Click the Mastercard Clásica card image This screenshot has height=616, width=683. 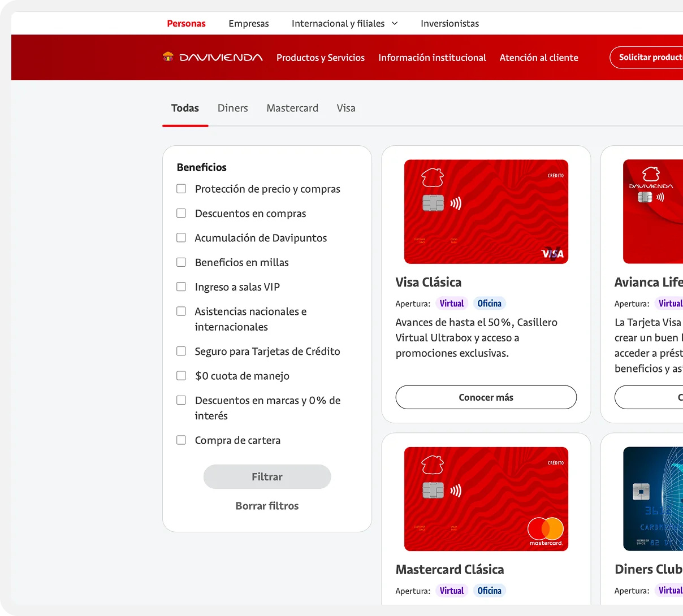coord(486,499)
